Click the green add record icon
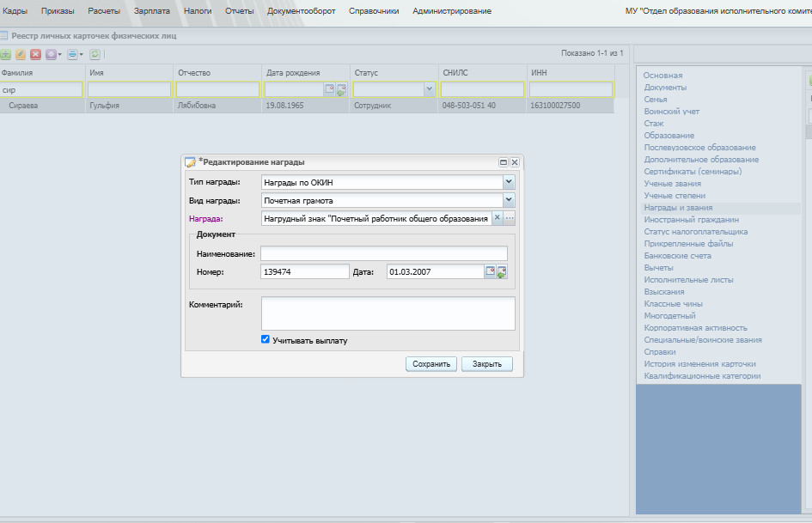 tap(6, 54)
